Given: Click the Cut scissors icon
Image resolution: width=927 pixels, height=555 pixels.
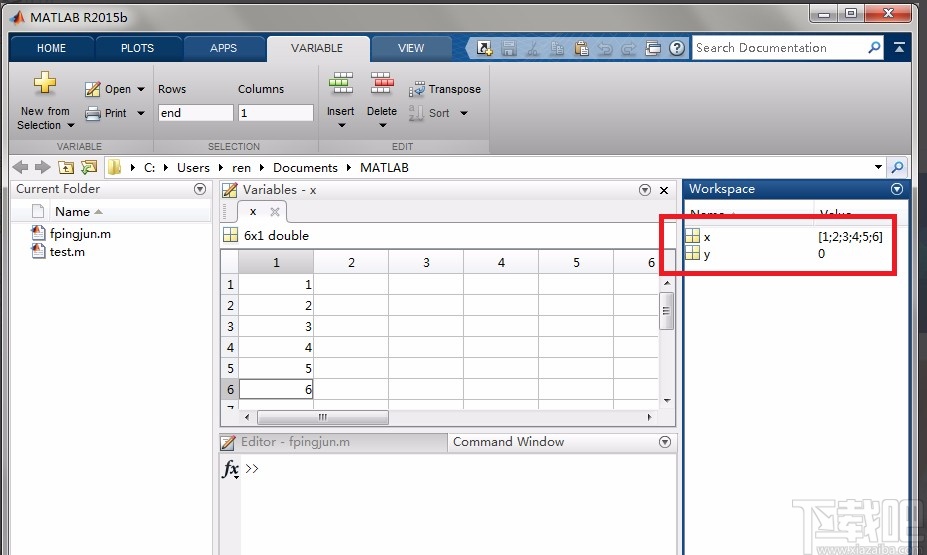Looking at the screenshot, I should click(533, 48).
